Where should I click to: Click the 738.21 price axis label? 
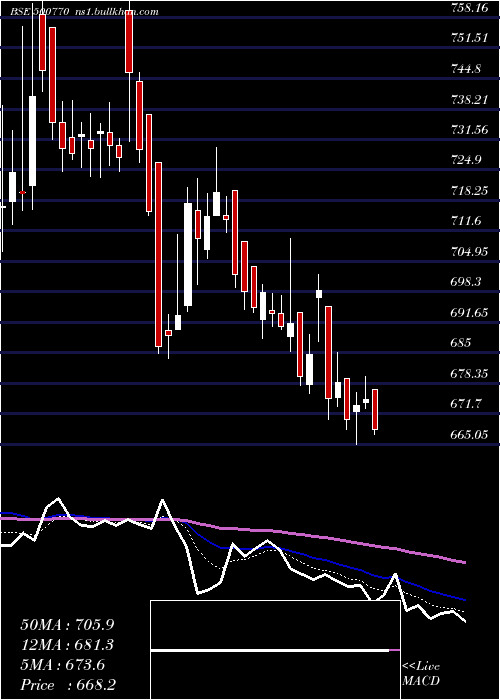471,99
